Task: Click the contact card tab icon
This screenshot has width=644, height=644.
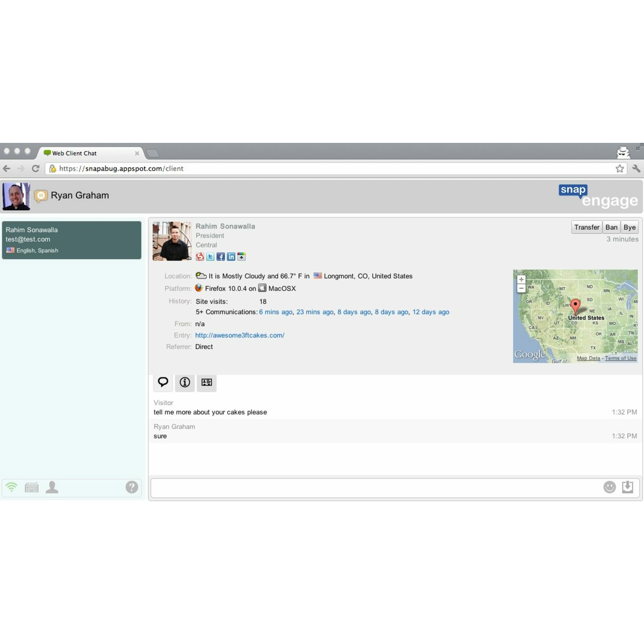Action: (206, 382)
